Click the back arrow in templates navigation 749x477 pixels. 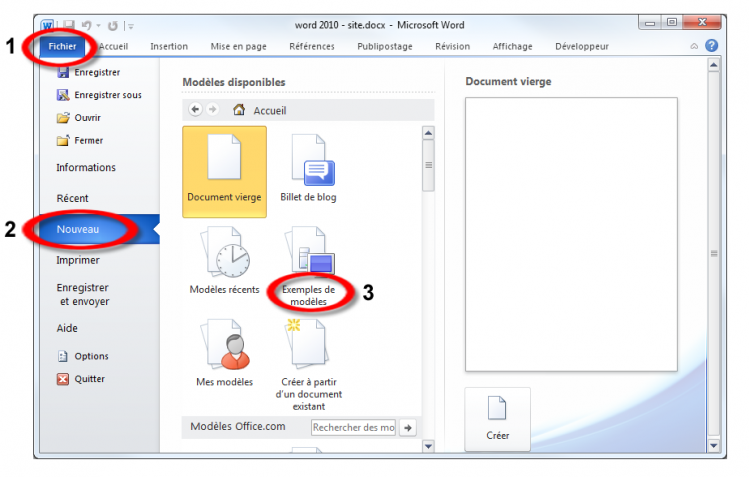coord(195,110)
